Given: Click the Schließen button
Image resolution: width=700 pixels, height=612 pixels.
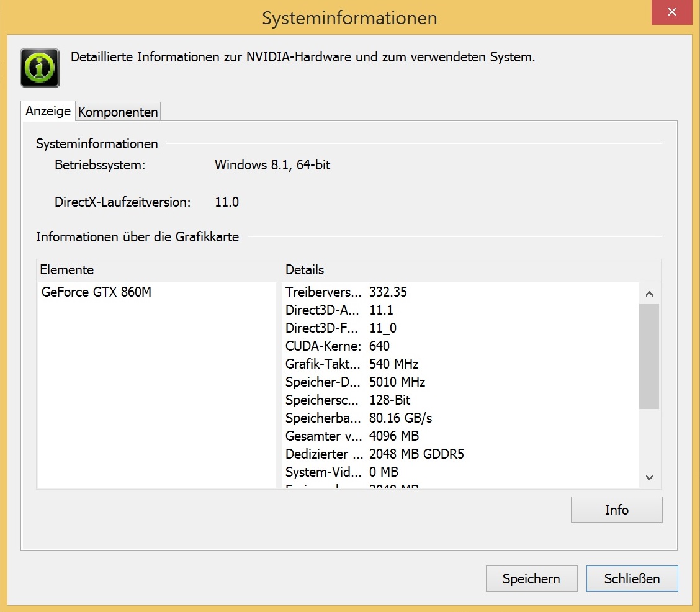Looking at the screenshot, I should pos(632,579).
